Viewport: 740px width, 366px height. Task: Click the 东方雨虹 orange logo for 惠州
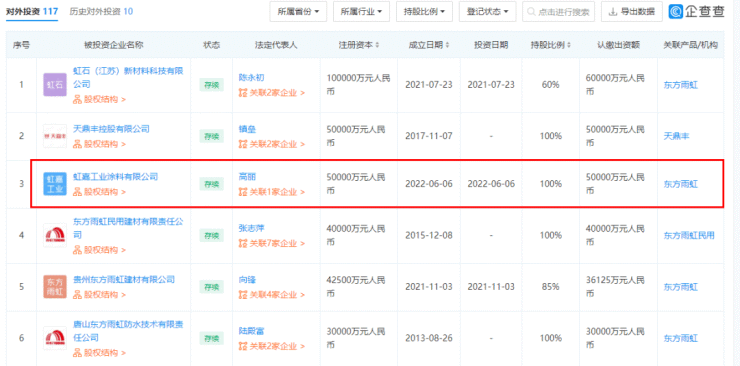(55, 287)
